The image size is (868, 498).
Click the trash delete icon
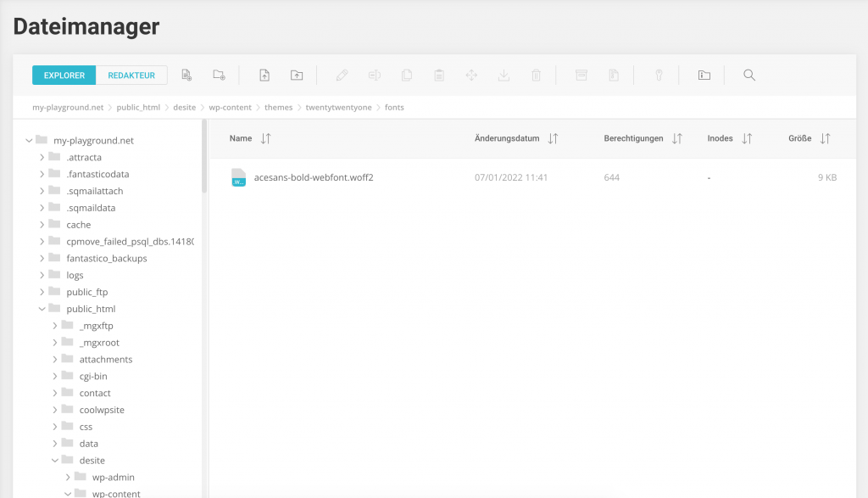536,75
